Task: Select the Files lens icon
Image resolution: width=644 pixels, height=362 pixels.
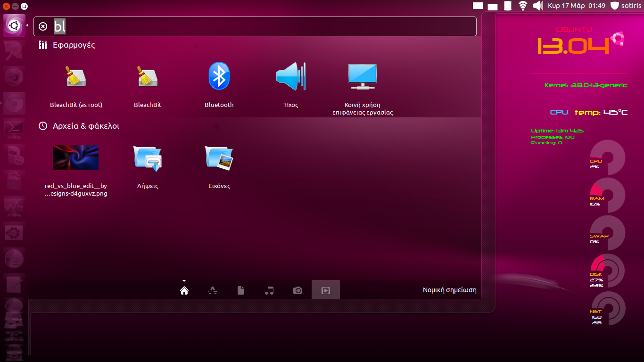Action: click(x=241, y=290)
